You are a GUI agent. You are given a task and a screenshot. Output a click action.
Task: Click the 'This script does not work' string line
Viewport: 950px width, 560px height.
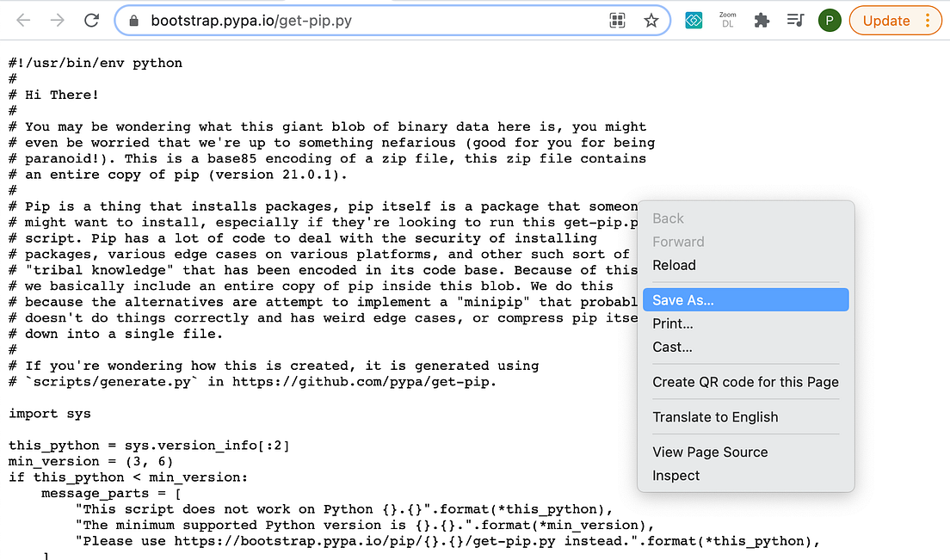click(344, 510)
